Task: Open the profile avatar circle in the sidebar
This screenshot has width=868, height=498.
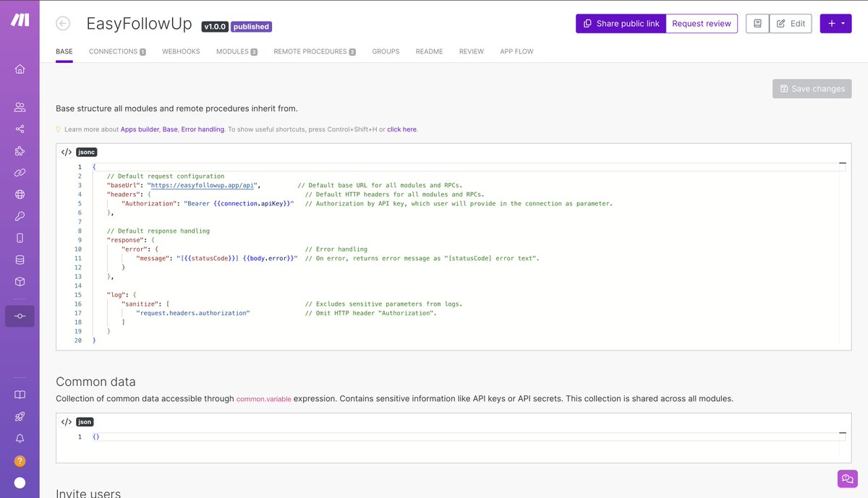Action: click(20, 483)
